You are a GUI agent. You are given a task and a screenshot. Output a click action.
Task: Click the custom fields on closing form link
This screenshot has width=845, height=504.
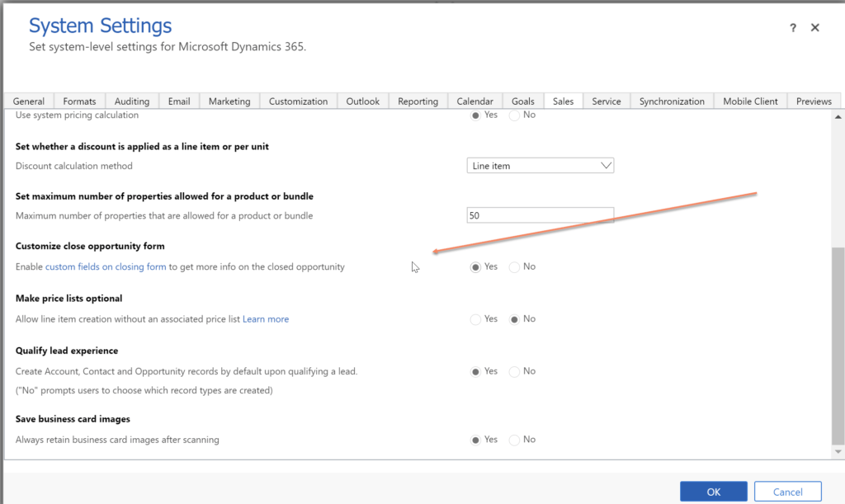pyautogui.click(x=106, y=267)
